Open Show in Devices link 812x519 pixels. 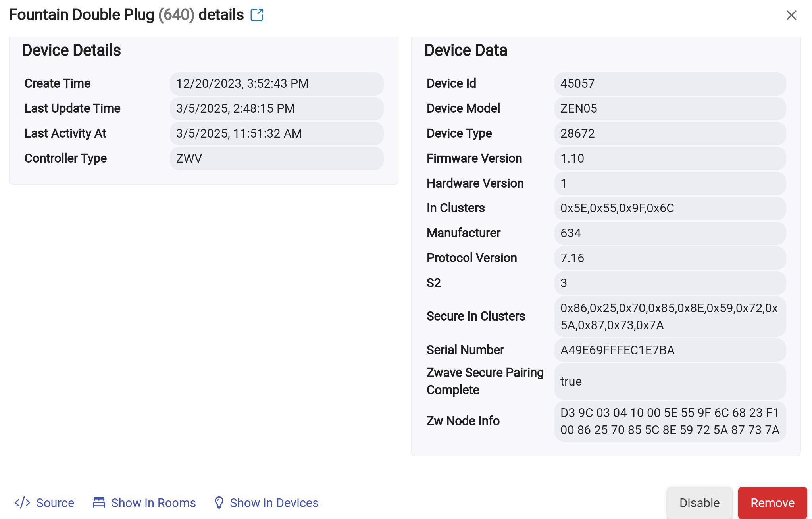coord(274,503)
